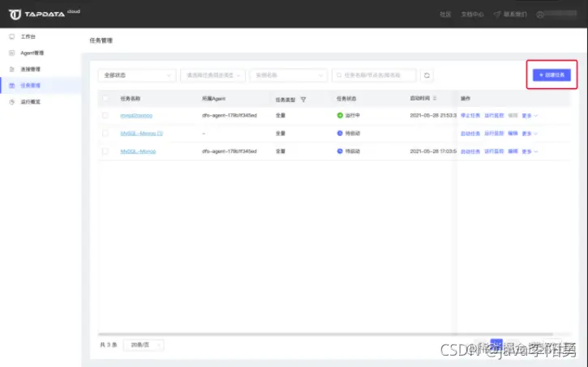Viewport: 588px width, 367px height.
Task: Click the 连接管理 icon in sidebar
Action: pos(11,70)
